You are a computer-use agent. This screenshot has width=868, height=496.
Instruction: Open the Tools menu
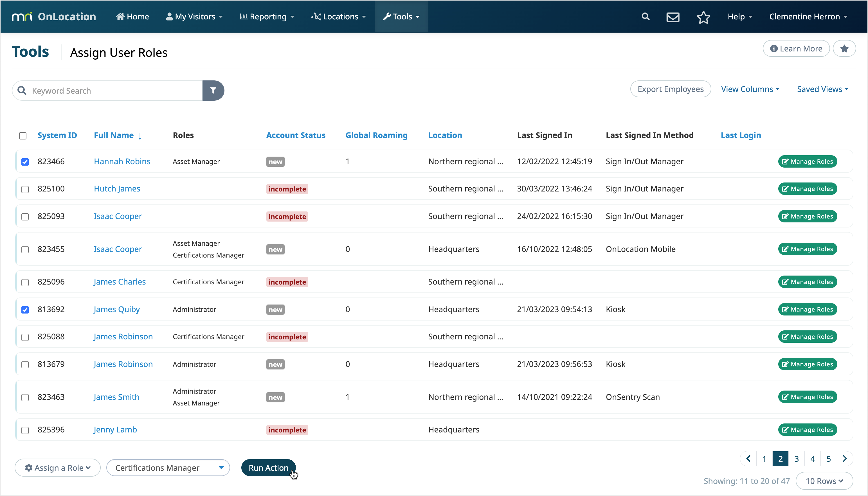[401, 16]
